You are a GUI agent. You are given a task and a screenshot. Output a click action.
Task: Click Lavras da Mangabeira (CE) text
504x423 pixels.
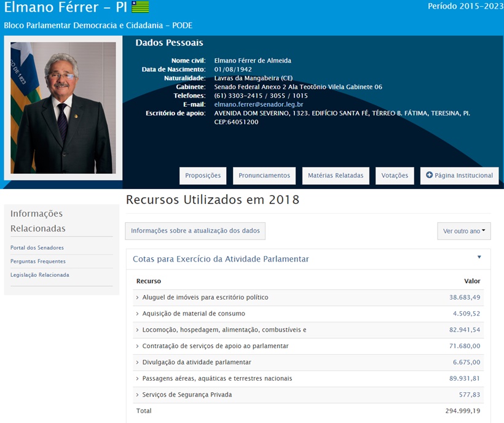[253, 78]
